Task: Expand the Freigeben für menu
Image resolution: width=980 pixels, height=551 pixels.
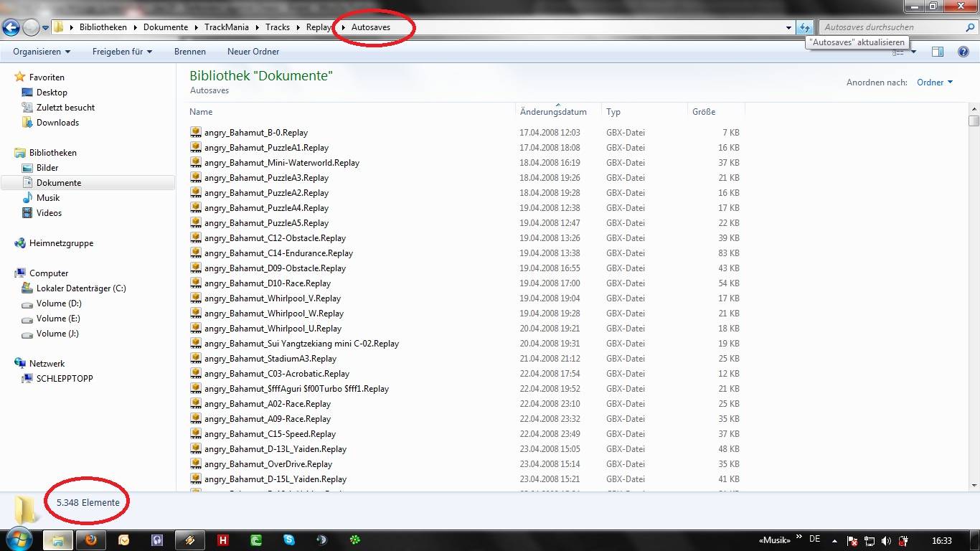Action: click(x=122, y=52)
